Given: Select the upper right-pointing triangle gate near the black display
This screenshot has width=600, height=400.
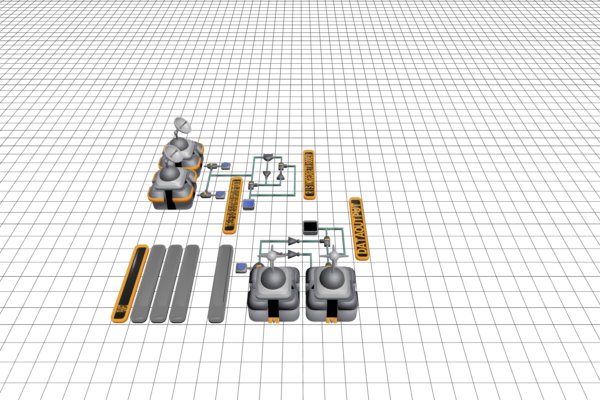Looking at the screenshot, I should point(293,241).
